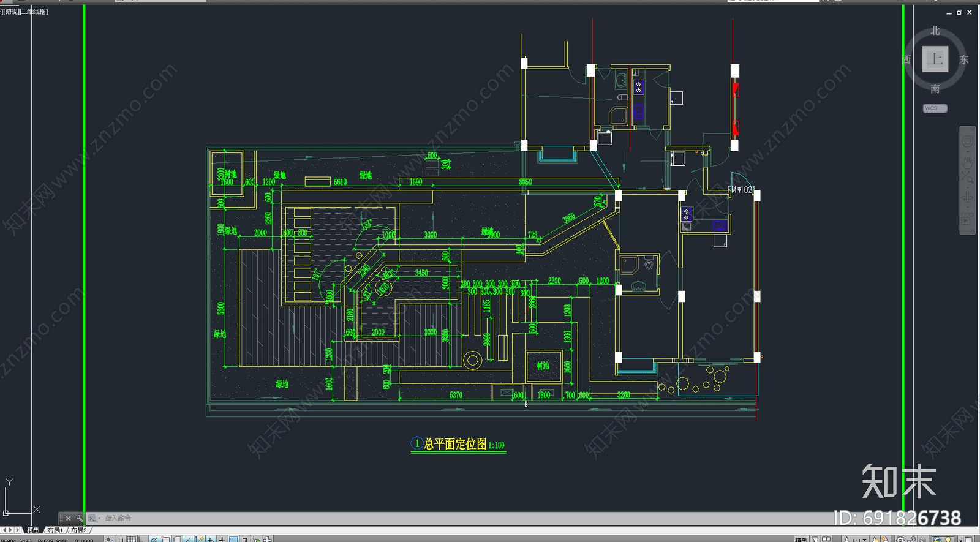Toggle Object Snap in status bar
Screen dimensions: 980x542
coord(166,539)
